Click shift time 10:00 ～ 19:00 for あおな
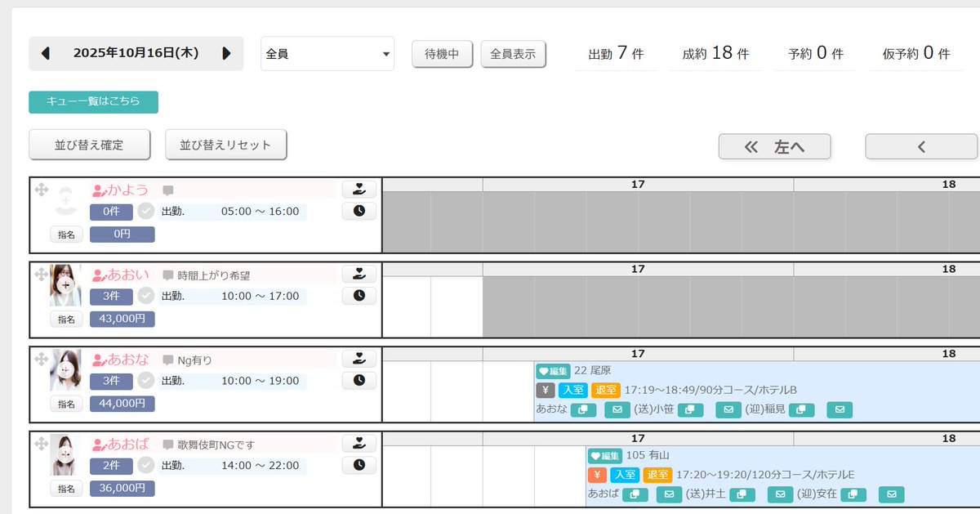 coord(260,382)
